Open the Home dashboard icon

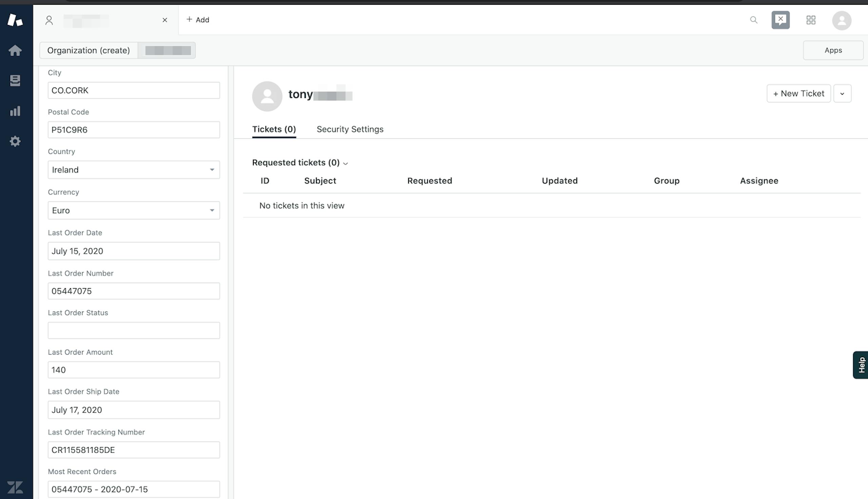coord(15,51)
